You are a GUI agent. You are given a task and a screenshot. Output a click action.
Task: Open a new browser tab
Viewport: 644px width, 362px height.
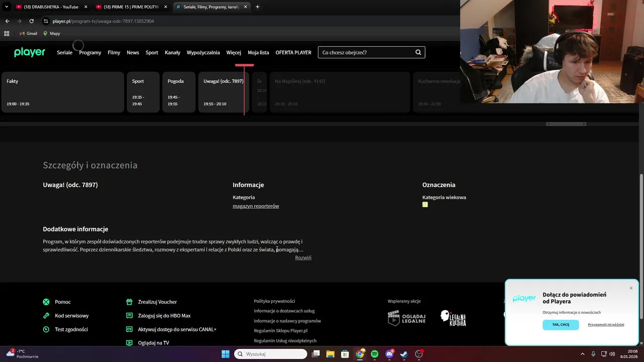pos(258,7)
